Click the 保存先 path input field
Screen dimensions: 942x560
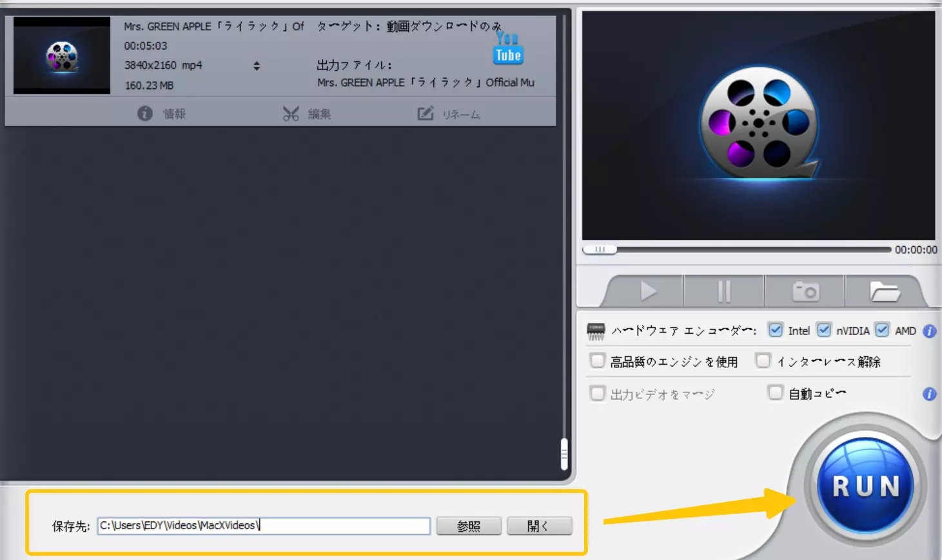264,526
